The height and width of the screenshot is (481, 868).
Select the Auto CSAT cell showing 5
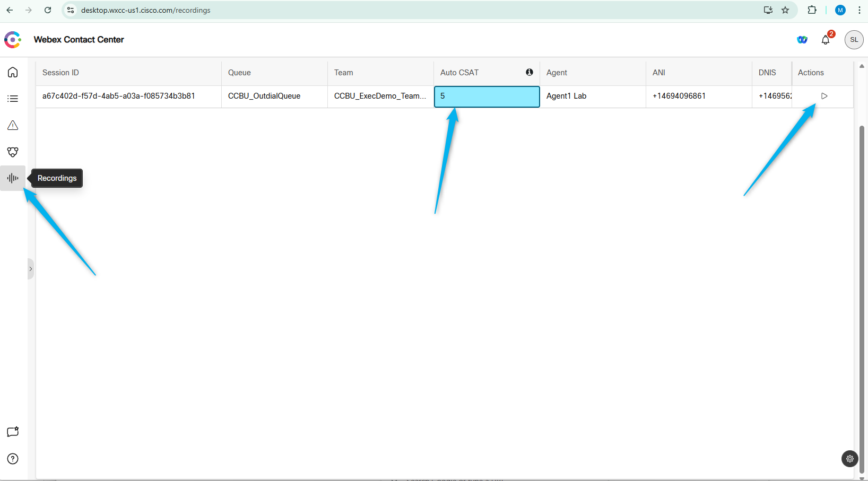(487, 97)
